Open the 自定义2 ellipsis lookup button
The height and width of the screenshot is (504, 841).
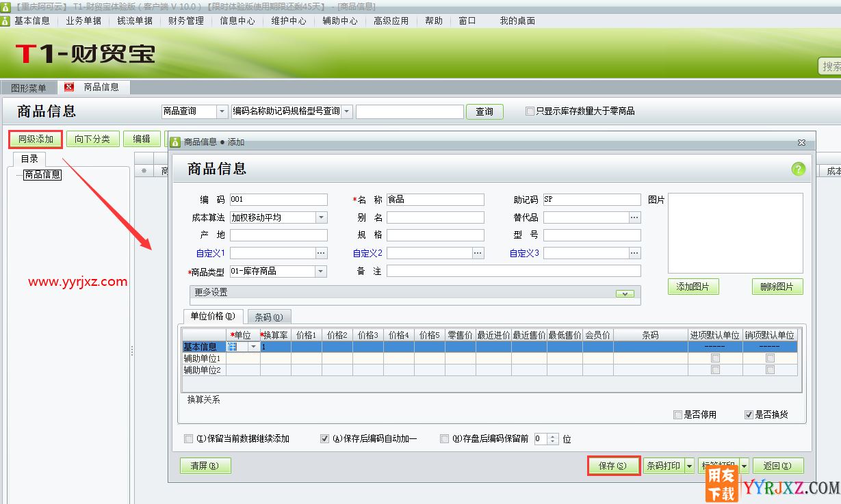coord(478,253)
